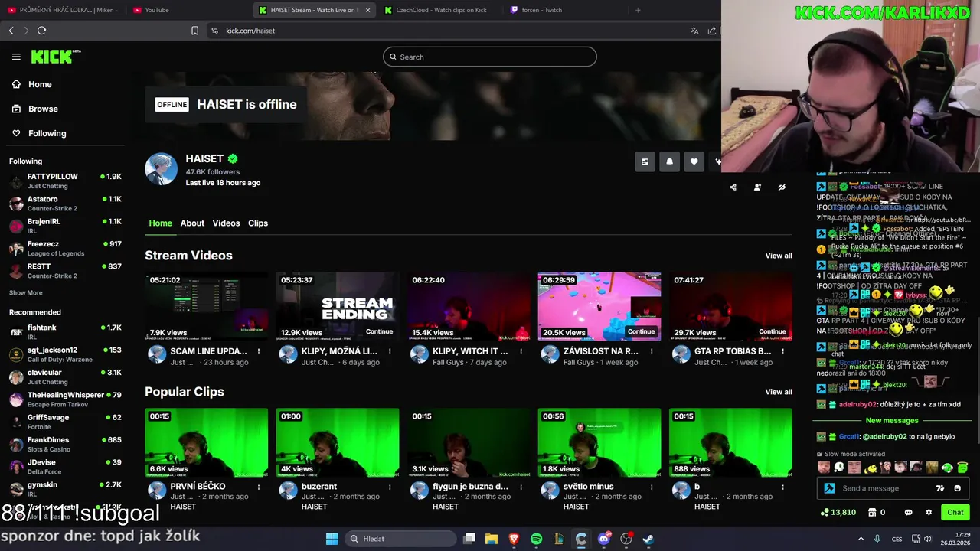Open options menu for PRVNÍ BÉČKO clip
Image resolution: width=980 pixels, height=551 pixels.
point(259,487)
